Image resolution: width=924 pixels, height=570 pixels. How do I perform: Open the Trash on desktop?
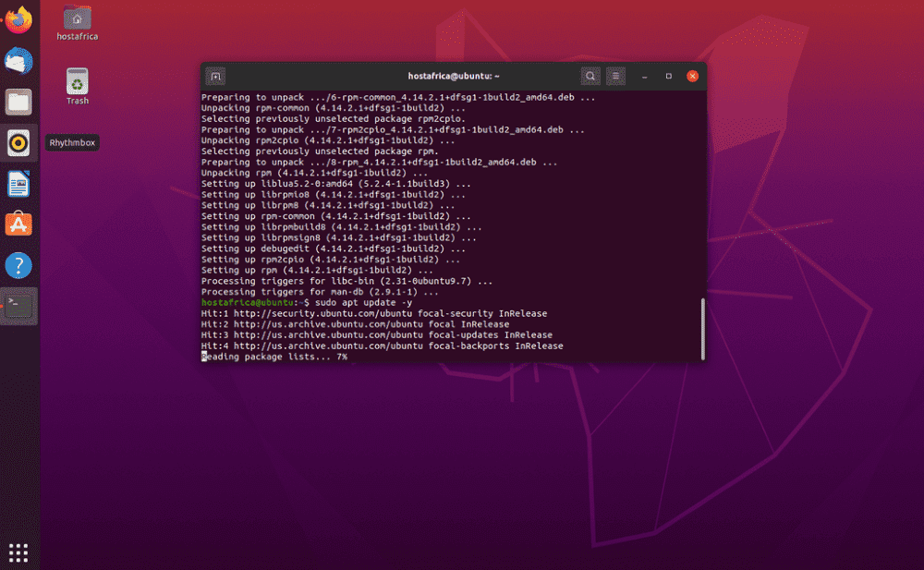point(77,82)
